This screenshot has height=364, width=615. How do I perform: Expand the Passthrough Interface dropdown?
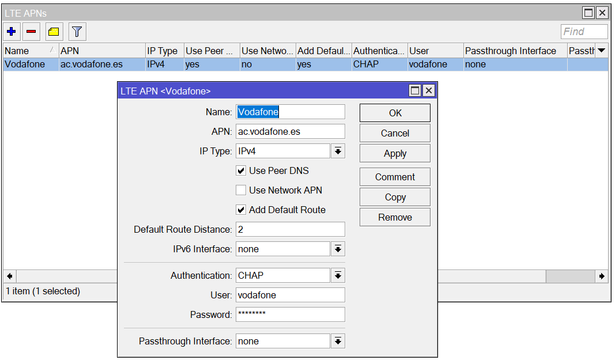coord(338,341)
